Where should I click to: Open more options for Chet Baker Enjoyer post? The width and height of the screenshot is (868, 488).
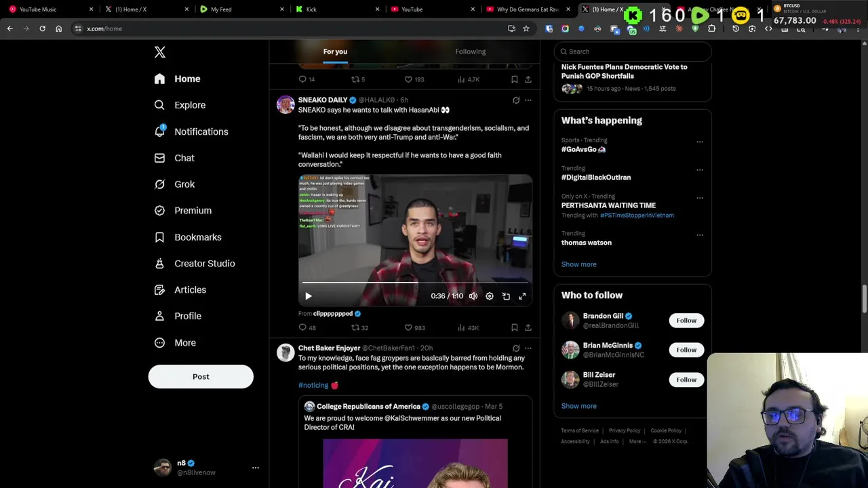(x=528, y=348)
